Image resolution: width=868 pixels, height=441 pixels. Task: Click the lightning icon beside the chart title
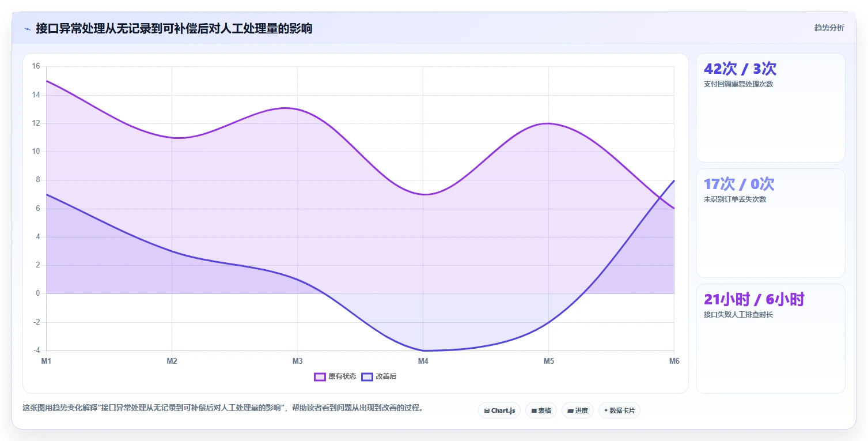[x=28, y=29]
